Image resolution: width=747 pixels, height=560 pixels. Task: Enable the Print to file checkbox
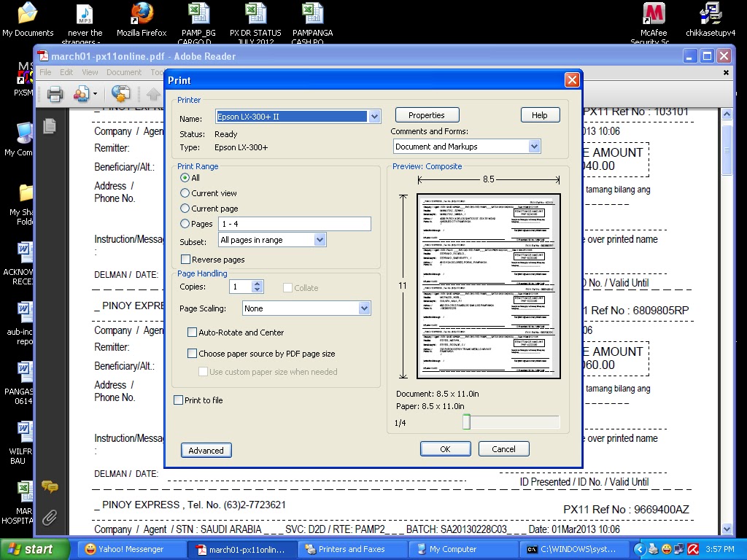point(178,400)
